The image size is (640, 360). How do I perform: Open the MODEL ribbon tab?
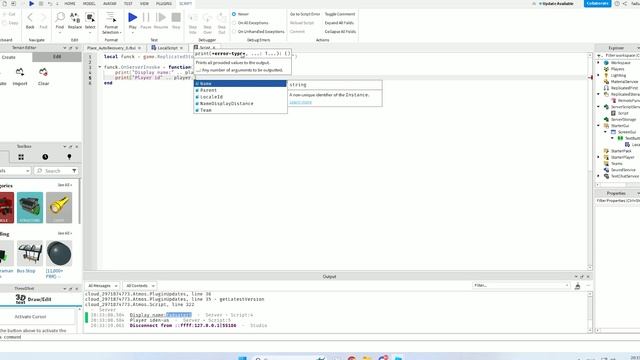pos(89,4)
